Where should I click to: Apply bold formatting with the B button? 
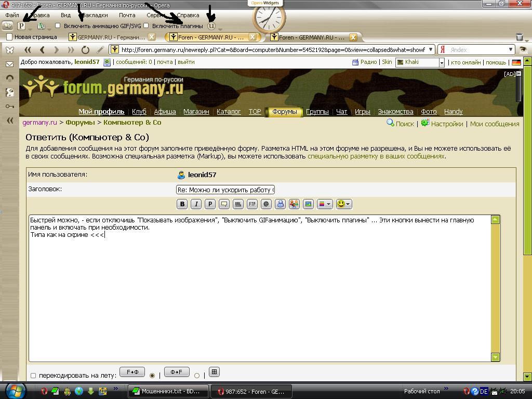(182, 204)
